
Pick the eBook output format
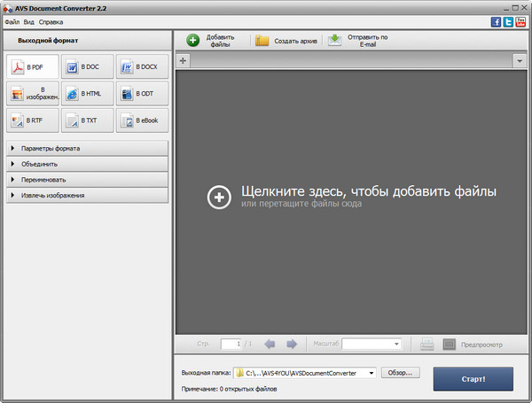141,120
